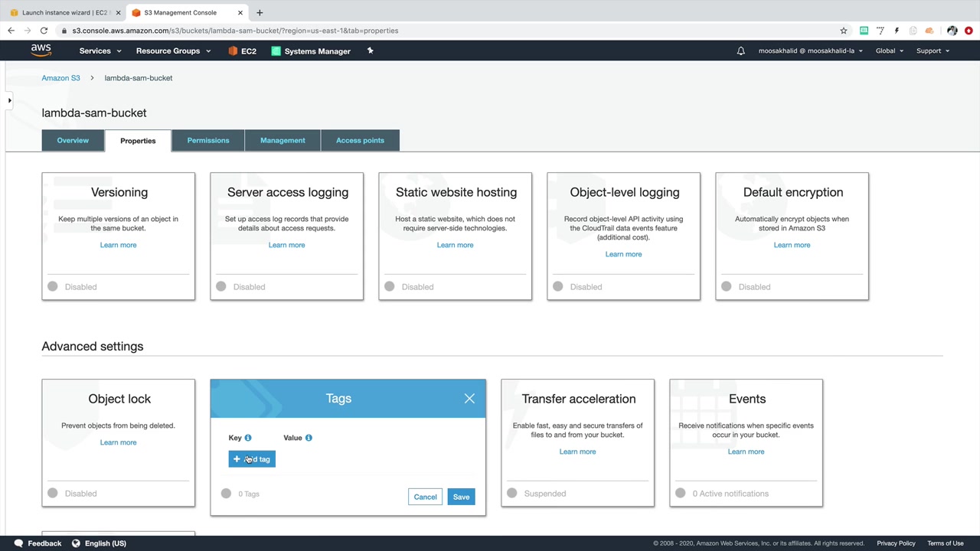Open the moosakhalid account dropdown
Screen dimensions: 980x551
coord(811,51)
